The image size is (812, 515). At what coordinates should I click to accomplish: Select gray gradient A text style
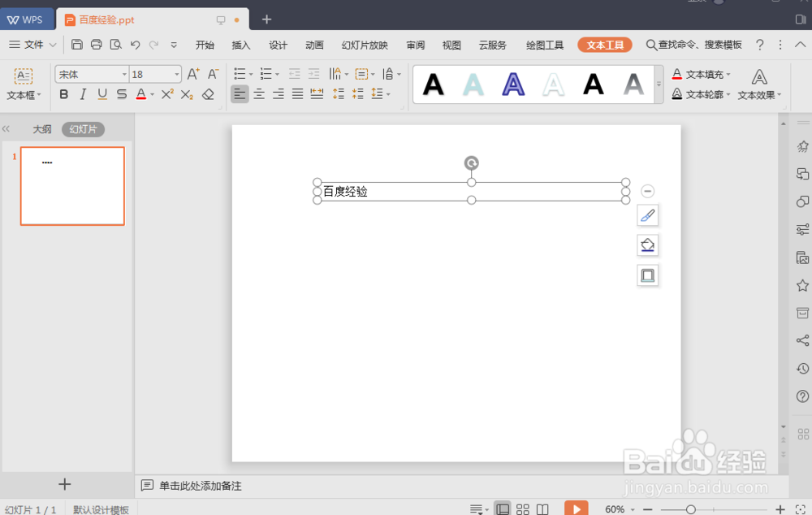[634, 84]
